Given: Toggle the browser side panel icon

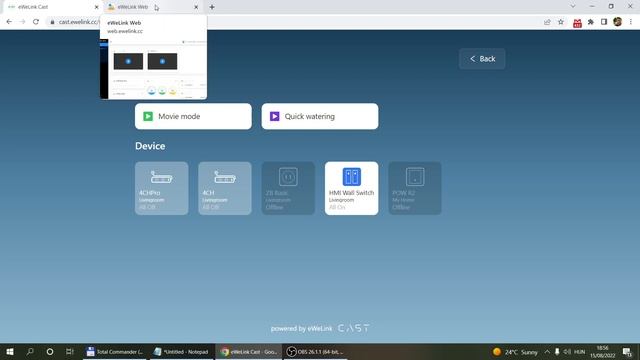Looking at the screenshot, I should click(x=604, y=22).
